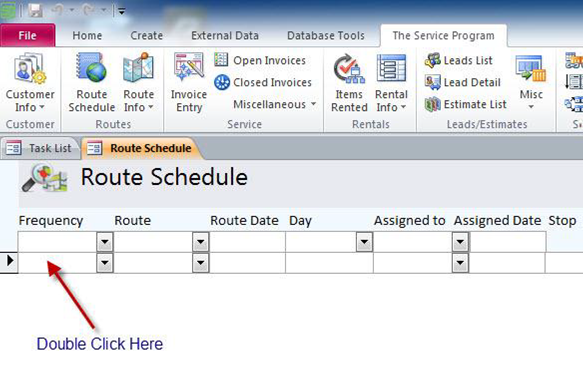Open the Day filter dropdown arrow
Image resolution: width=583 pixels, height=372 pixels.
point(364,242)
